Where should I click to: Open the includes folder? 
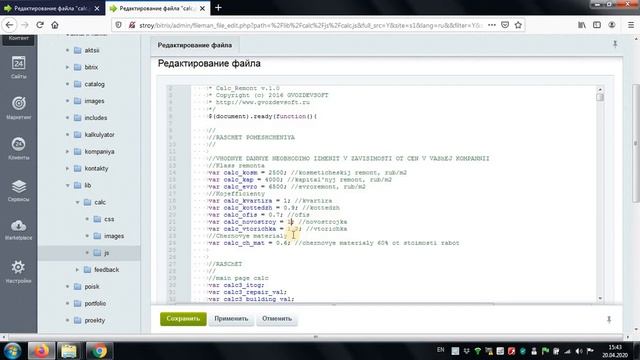tap(96, 118)
